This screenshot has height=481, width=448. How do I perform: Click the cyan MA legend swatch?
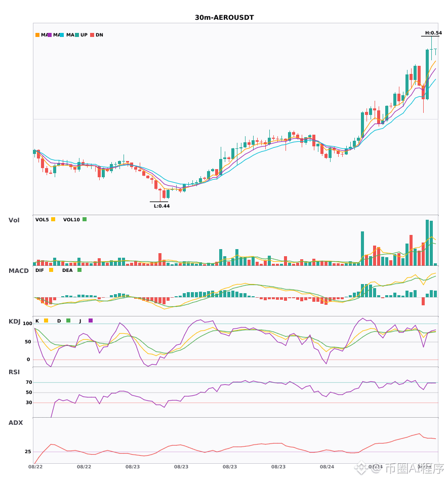click(x=62, y=35)
